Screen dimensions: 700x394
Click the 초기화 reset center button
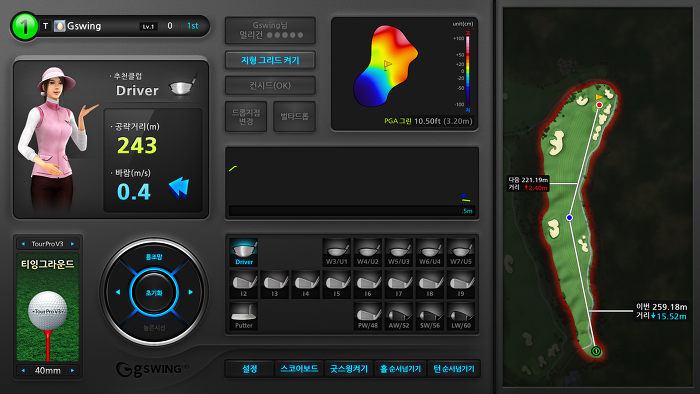pyautogui.click(x=154, y=293)
